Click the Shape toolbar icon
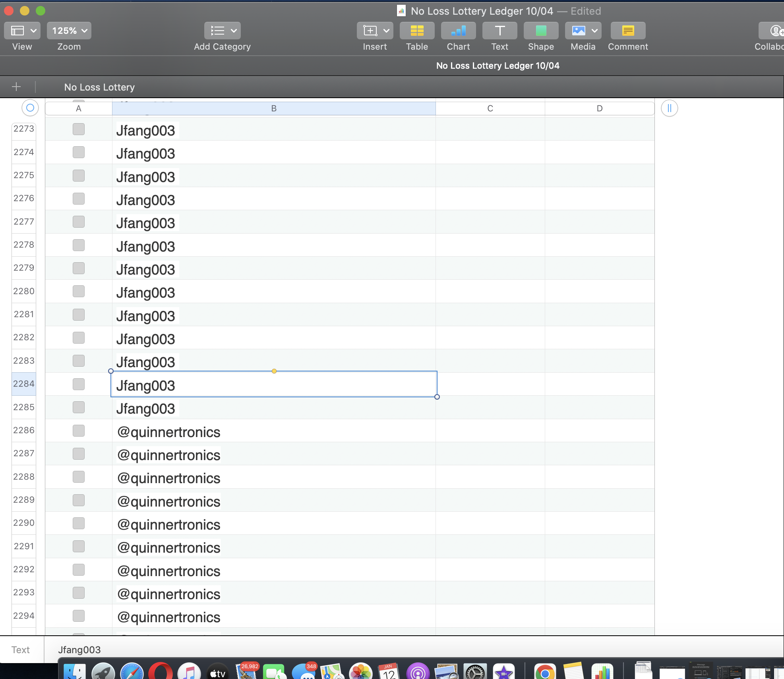This screenshot has height=679, width=784. (x=541, y=31)
